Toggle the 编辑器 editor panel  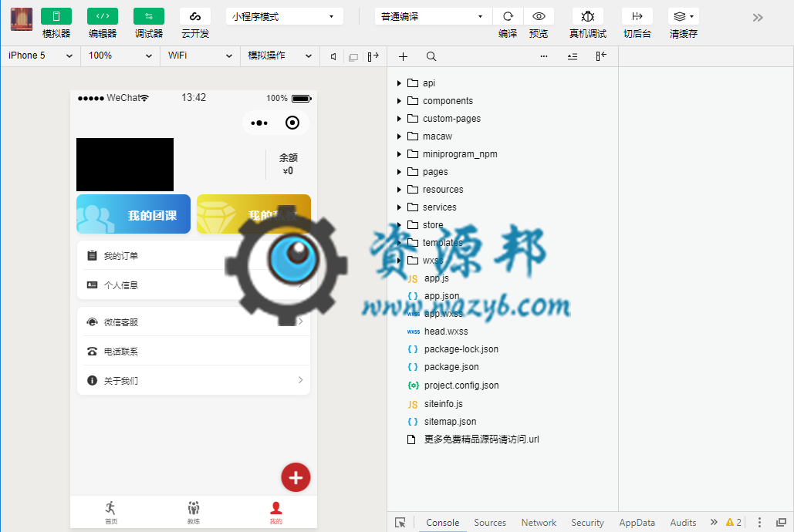click(103, 16)
